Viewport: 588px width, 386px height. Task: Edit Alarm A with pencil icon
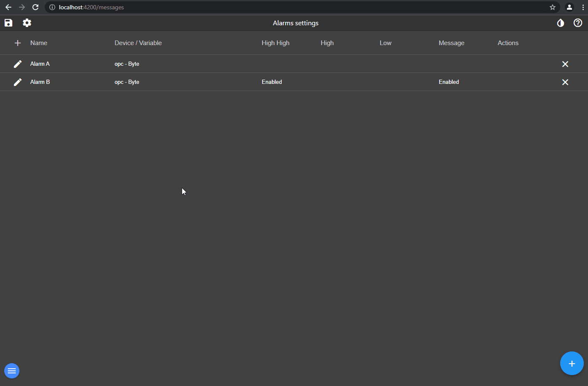[18, 64]
